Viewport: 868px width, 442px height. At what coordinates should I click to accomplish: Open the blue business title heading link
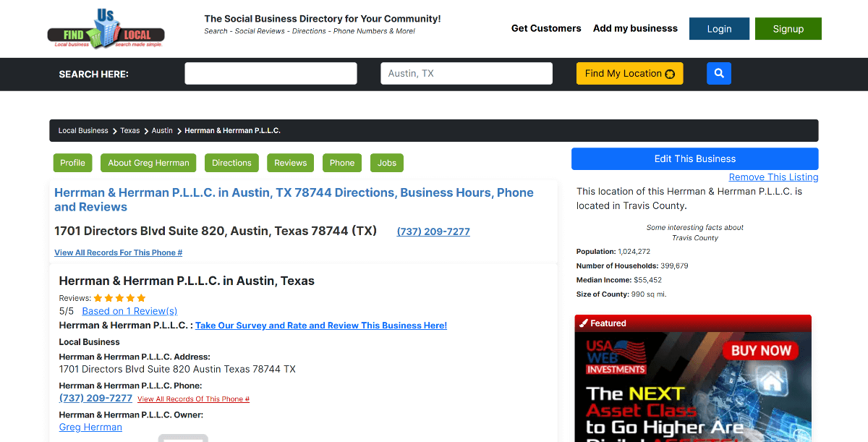(294, 200)
